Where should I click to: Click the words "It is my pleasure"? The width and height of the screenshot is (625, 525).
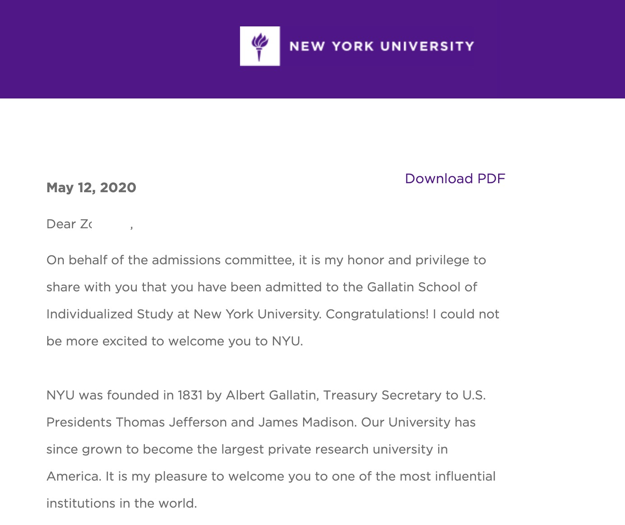[x=169, y=476]
